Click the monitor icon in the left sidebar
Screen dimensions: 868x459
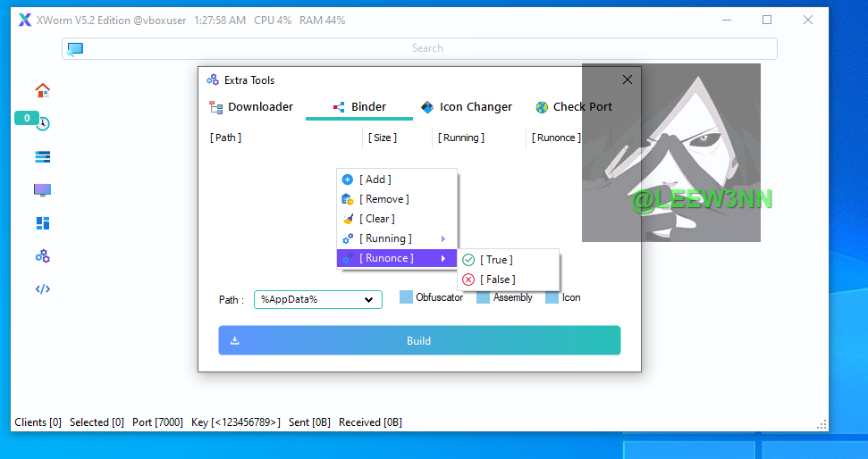(42, 190)
